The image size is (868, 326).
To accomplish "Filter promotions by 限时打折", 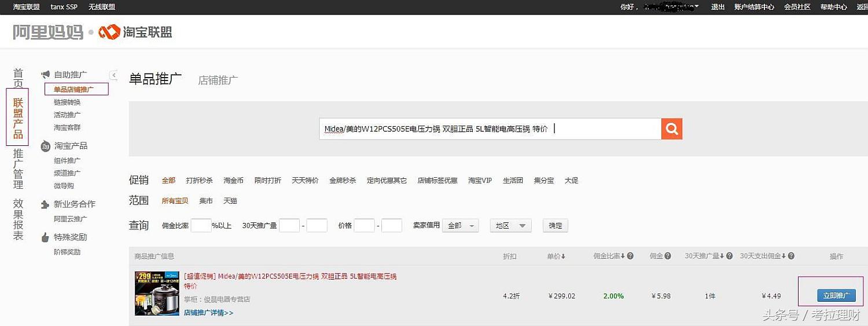I will point(268,181).
